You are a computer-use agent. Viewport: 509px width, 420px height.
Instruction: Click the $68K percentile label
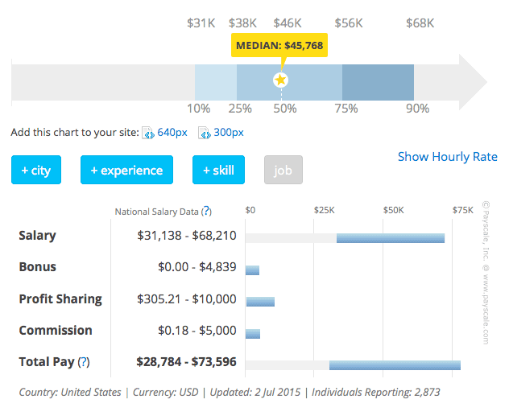420,23
